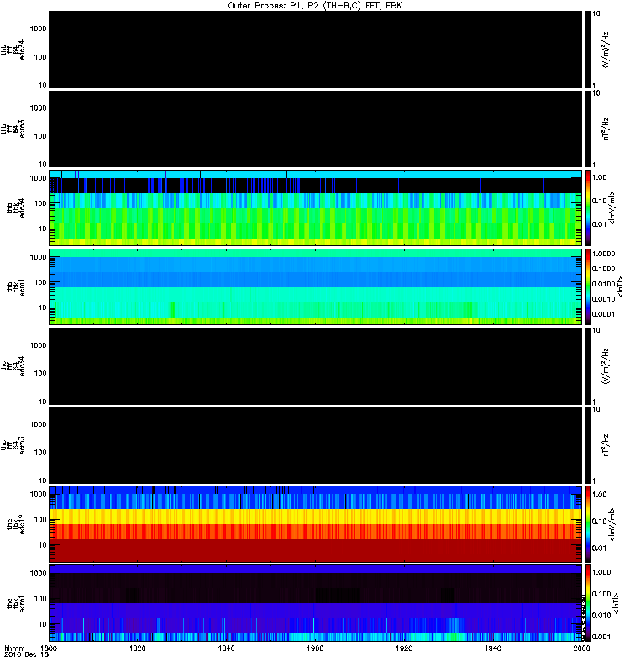630x672 pixels.
Task: Select the 'thb fff 64 edc34' panel label
Action: pyautogui.click(x=13, y=50)
